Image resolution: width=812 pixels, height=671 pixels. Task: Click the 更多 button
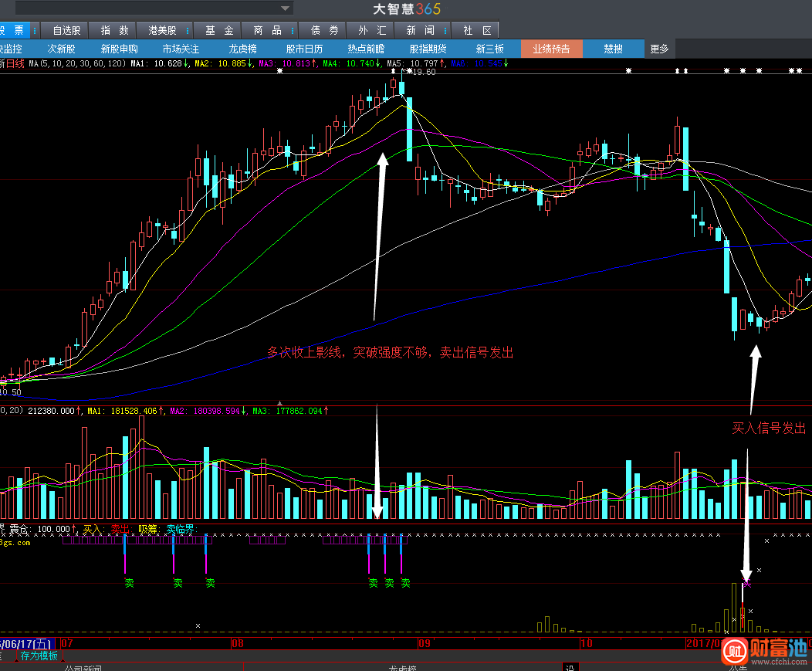[x=659, y=49]
